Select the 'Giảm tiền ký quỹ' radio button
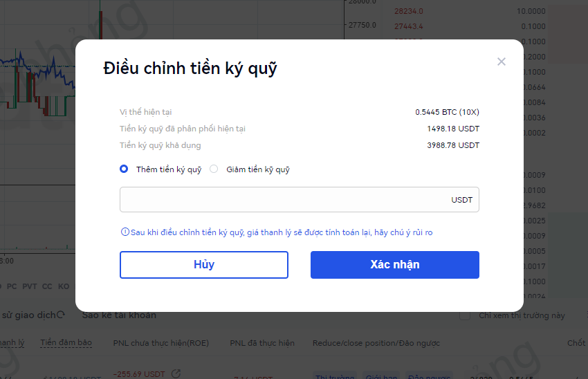 coord(214,169)
